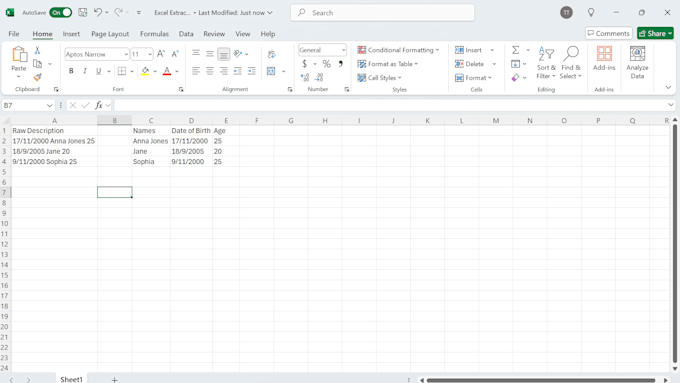Click the Copy icon

point(37,64)
